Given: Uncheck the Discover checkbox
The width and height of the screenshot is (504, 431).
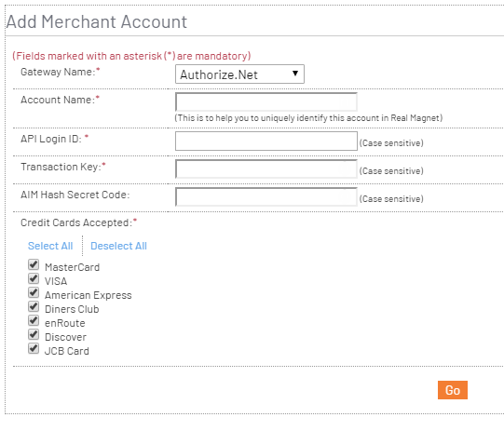Looking at the screenshot, I should pos(34,334).
